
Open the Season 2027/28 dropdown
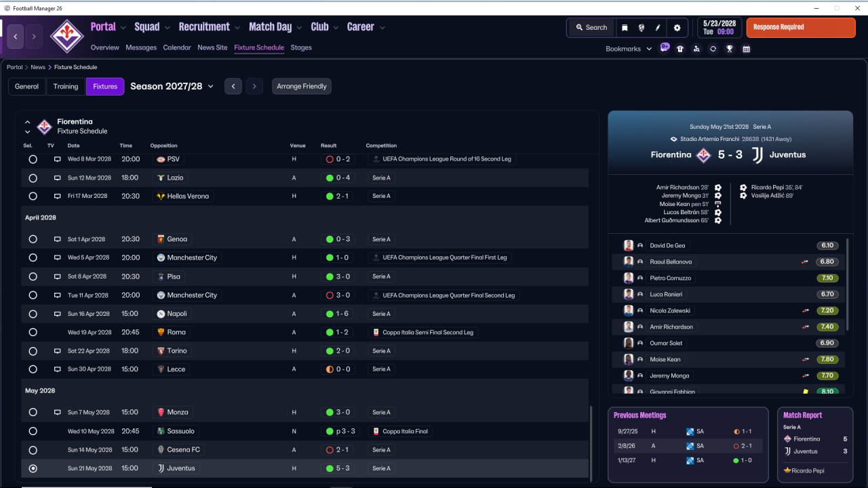click(172, 86)
